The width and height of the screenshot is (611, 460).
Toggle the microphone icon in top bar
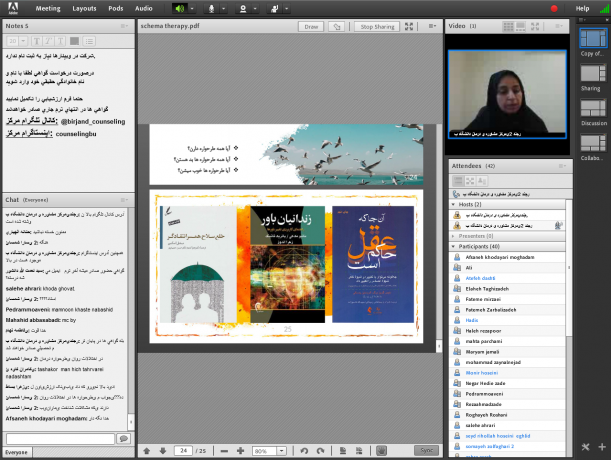point(211,8)
